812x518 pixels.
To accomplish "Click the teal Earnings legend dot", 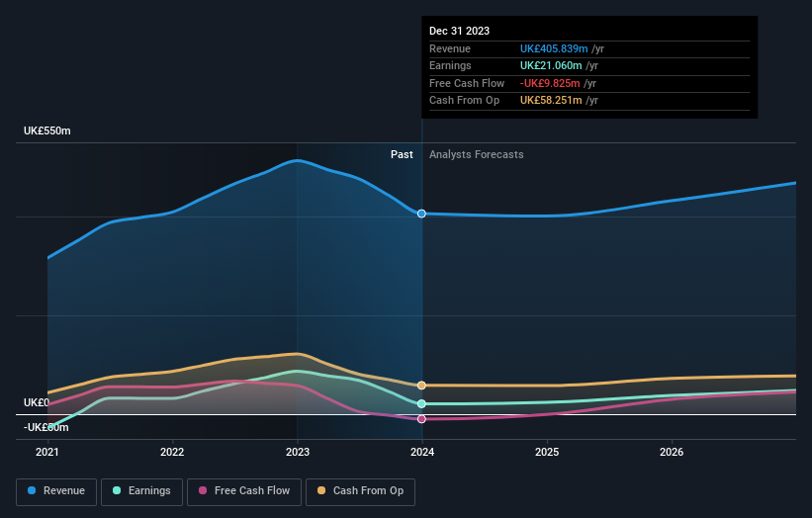I will point(117,490).
